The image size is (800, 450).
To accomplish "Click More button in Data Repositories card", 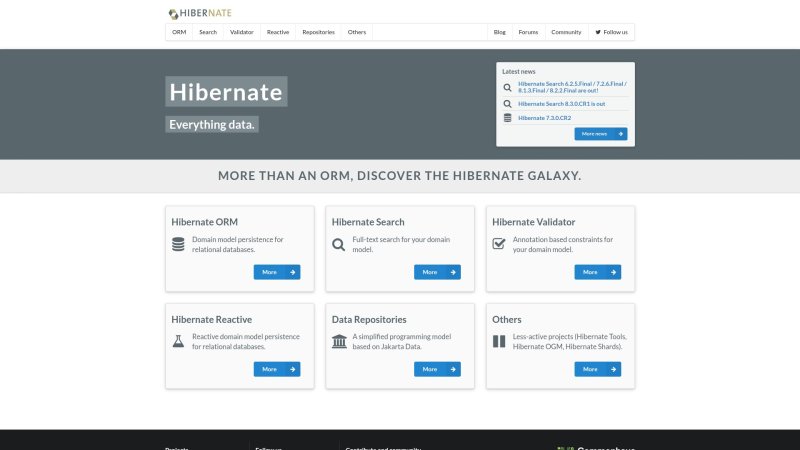I will 437,369.
